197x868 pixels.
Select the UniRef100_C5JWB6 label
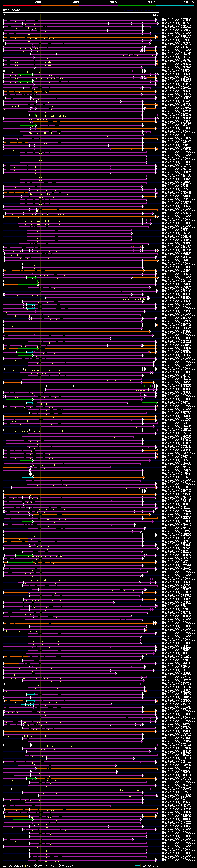(177, 196)
